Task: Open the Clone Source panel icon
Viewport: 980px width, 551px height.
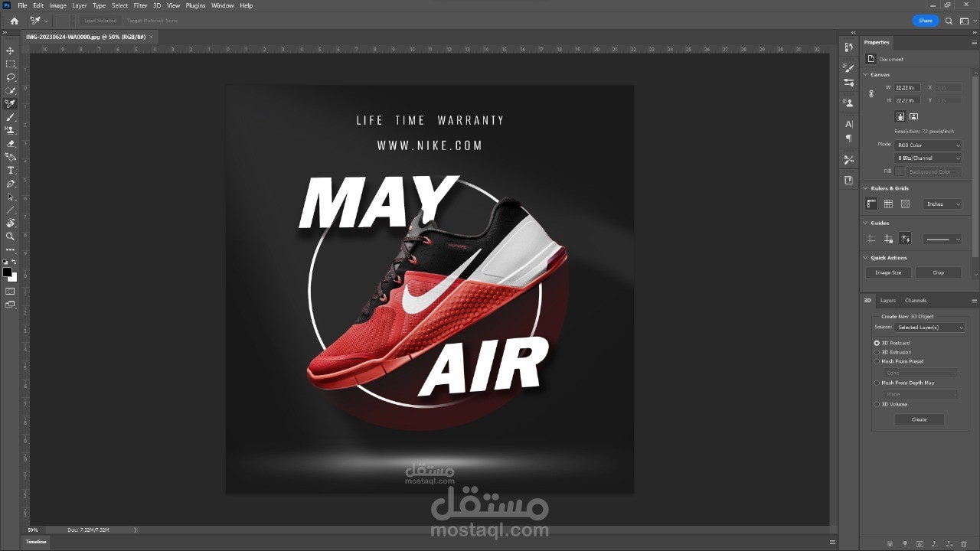Action: [848, 103]
